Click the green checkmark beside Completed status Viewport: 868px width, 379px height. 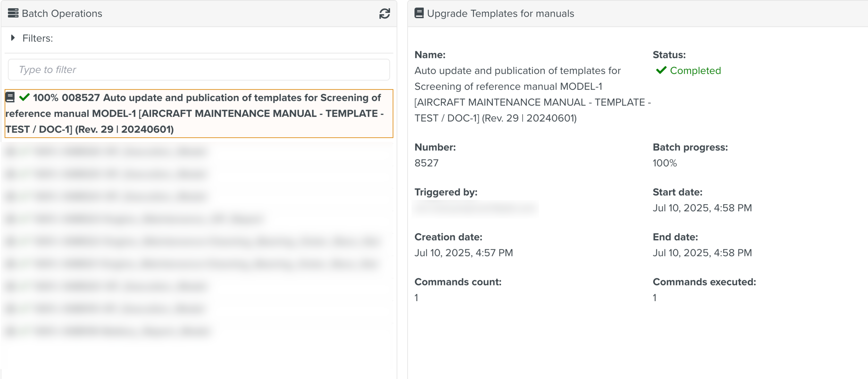tap(661, 70)
